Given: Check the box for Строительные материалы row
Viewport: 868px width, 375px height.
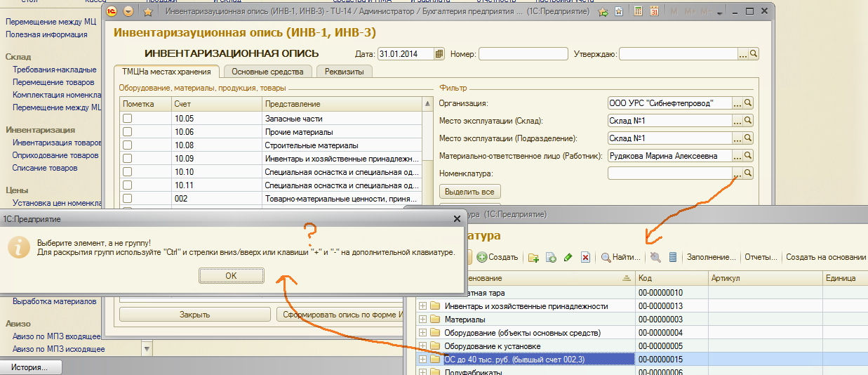Looking at the screenshot, I should click(x=127, y=145).
